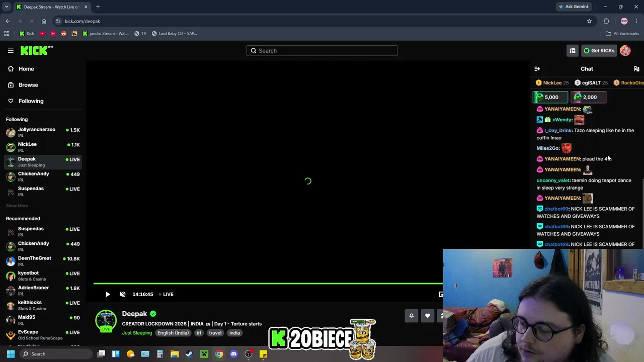This screenshot has width=644, height=362.
Task: Click I_Day_Drink username in chat
Action: [x=558, y=130]
